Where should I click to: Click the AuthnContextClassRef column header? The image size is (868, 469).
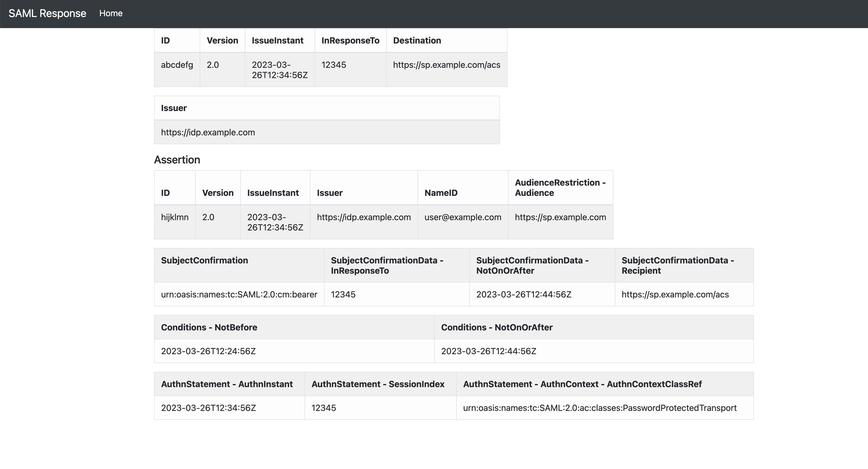pos(605,384)
